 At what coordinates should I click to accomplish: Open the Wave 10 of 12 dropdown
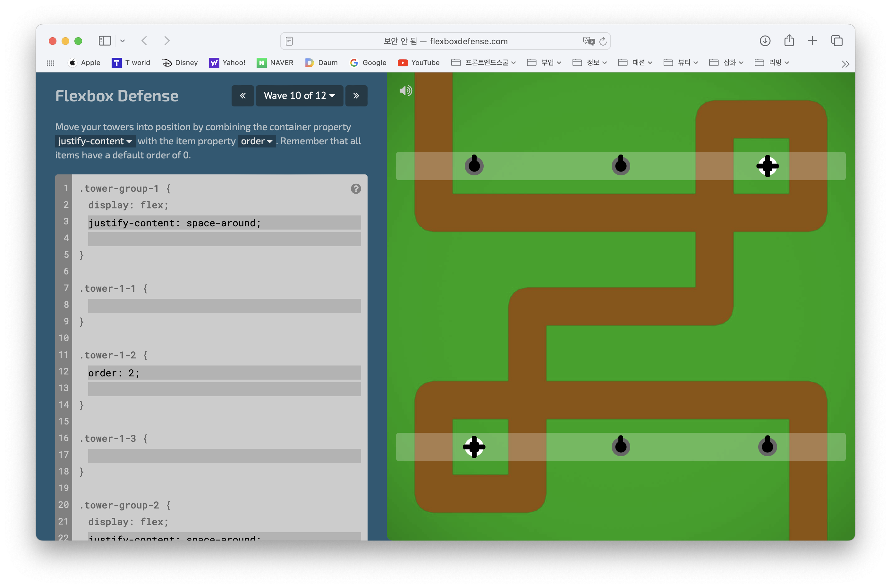pos(299,96)
